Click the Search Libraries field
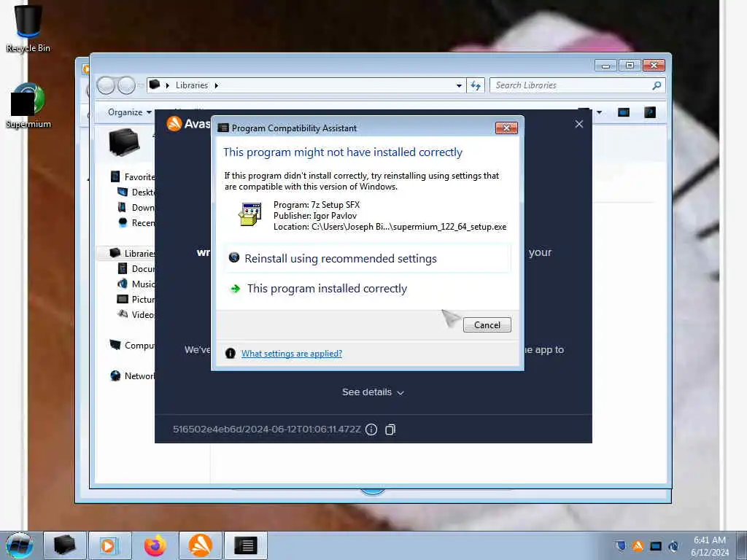747x560 pixels. [570, 85]
